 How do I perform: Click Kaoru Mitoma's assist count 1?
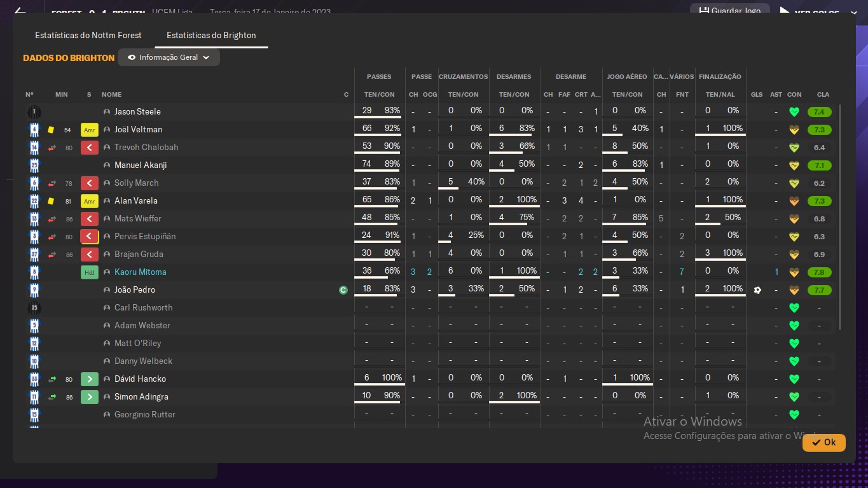coord(776,272)
